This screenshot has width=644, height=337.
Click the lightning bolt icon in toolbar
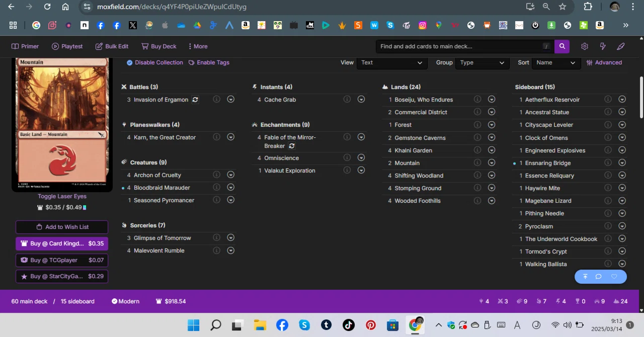pyautogui.click(x=603, y=46)
